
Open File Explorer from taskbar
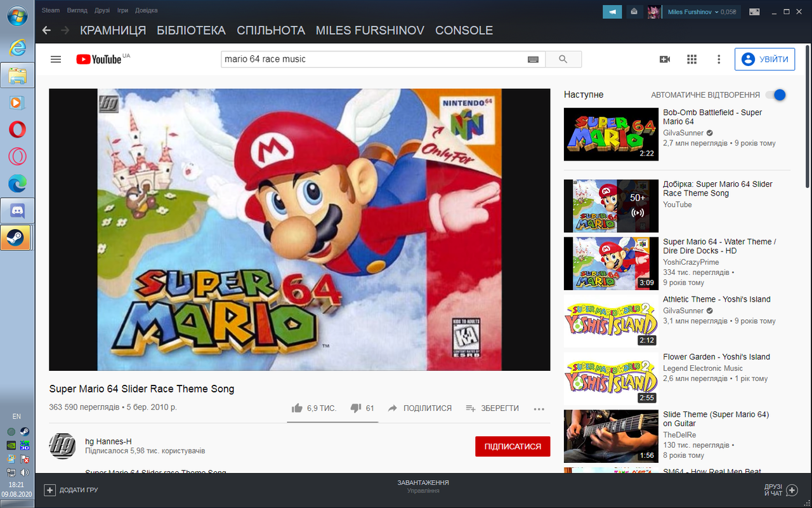tap(17, 75)
